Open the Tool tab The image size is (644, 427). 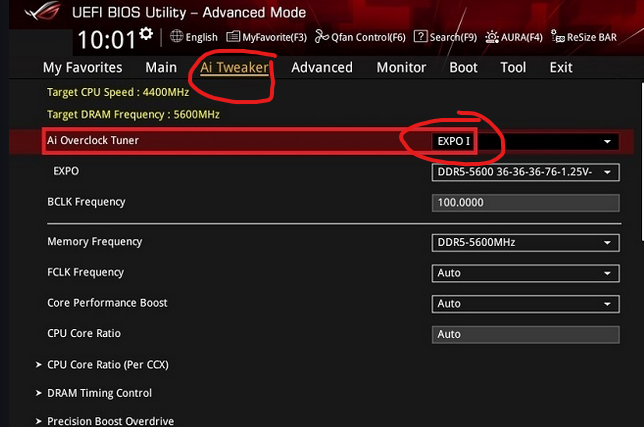click(513, 67)
